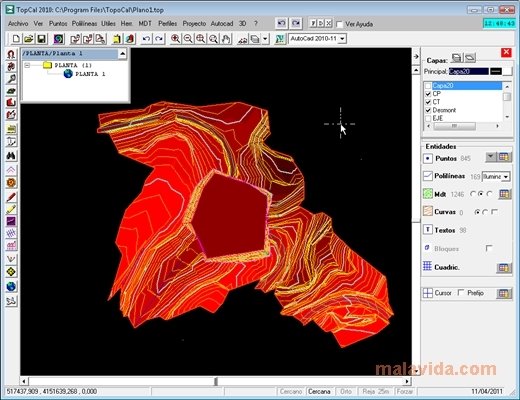Tick the Bloques checkbox
Screen dimensions: 520x400
click(x=489, y=248)
